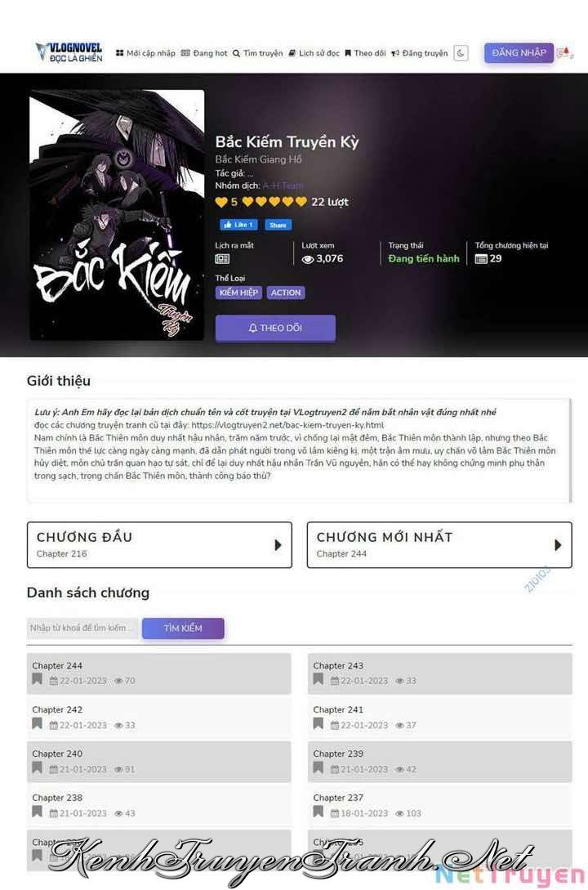Bookmark Chapter 244 in the list
This screenshot has width=588, height=890.
coord(37,679)
